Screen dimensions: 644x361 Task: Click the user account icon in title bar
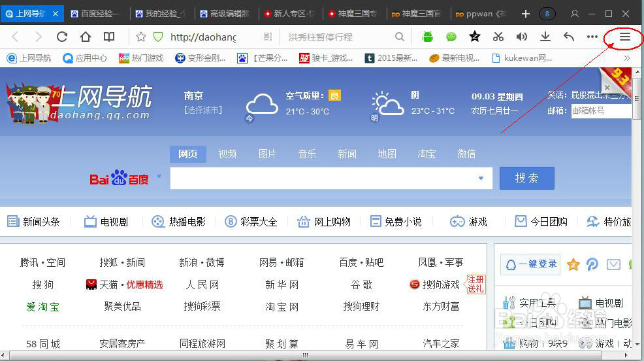(x=575, y=14)
